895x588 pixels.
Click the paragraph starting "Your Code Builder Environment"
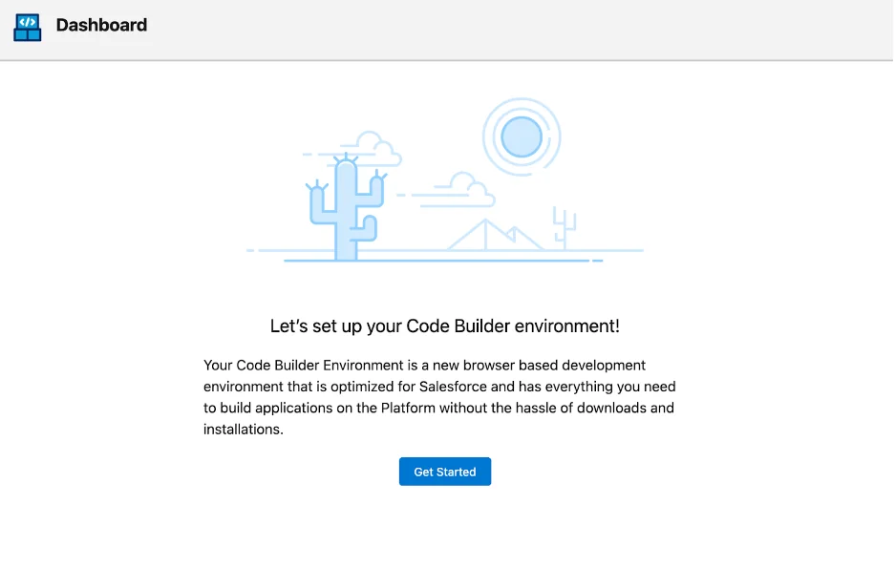pos(439,397)
